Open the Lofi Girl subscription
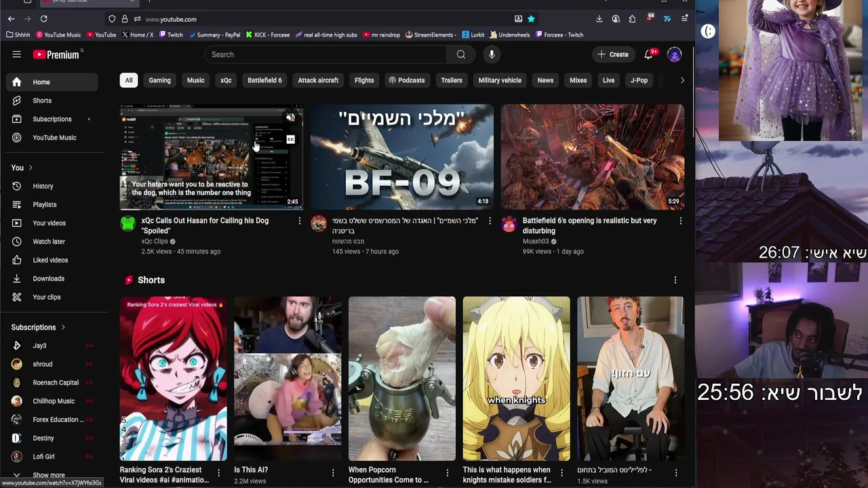Image resolution: width=868 pixels, height=488 pixels. coord(52,457)
